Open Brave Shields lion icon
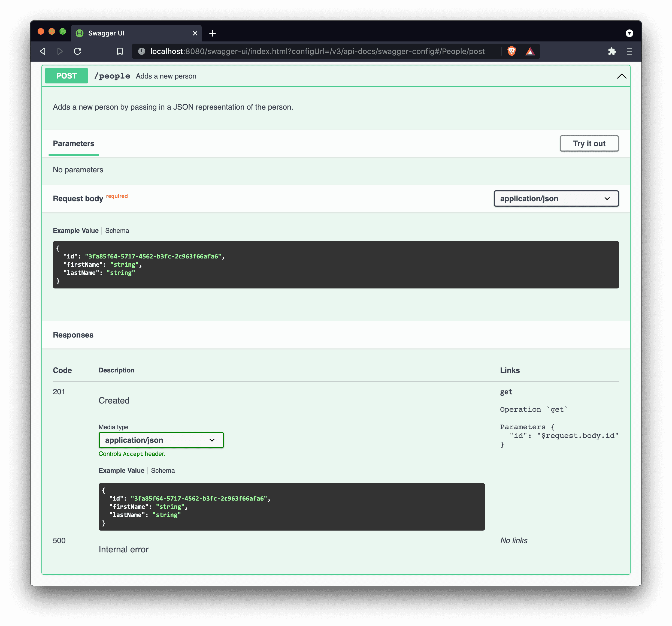 coord(512,52)
